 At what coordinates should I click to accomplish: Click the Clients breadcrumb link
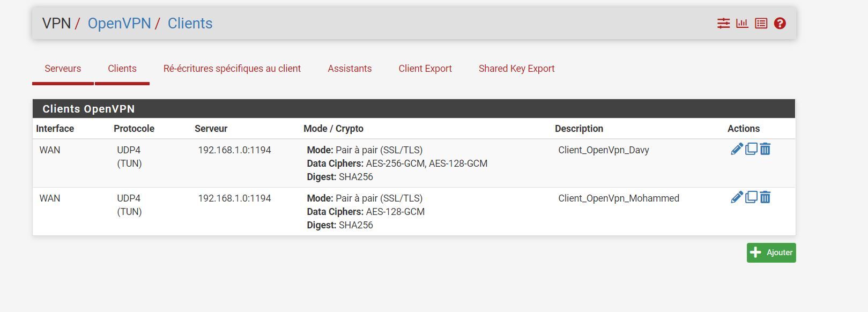tap(190, 24)
